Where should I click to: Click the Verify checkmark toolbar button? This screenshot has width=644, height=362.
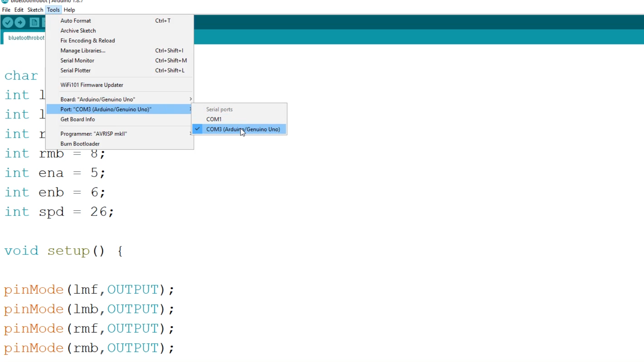tap(8, 22)
